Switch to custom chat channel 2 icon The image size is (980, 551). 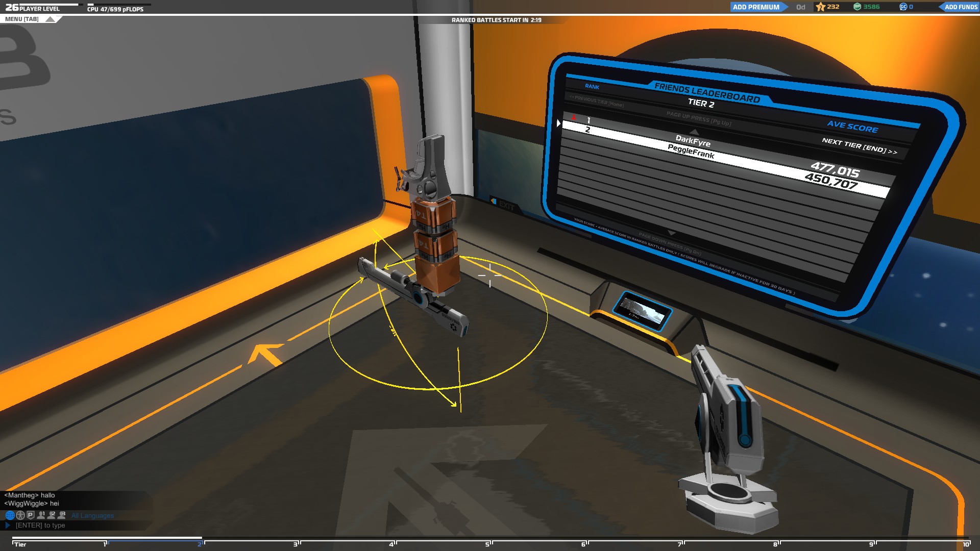[x=52, y=515]
